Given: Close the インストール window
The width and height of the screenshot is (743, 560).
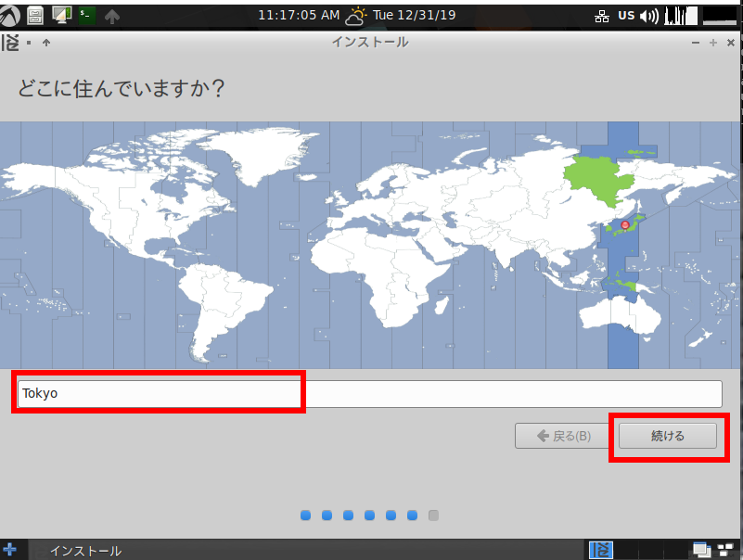Looking at the screenshot, I should [x=731, y=43].
